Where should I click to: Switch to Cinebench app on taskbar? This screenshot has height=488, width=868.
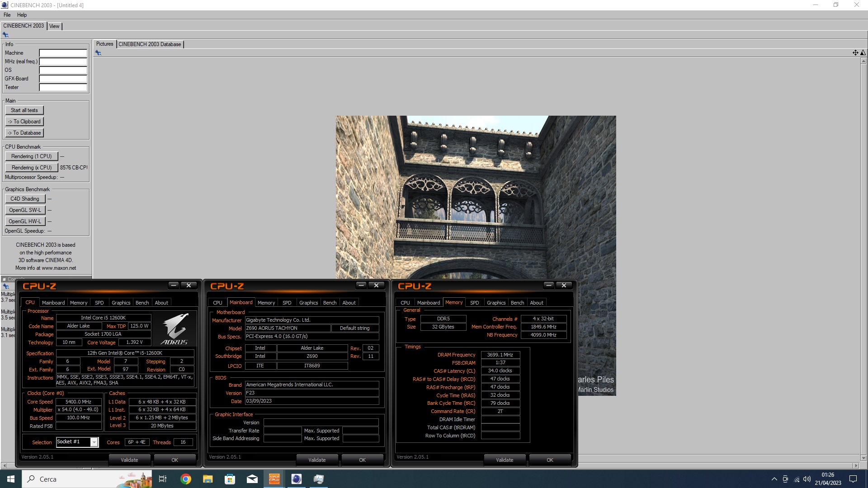tap(297, 479)
